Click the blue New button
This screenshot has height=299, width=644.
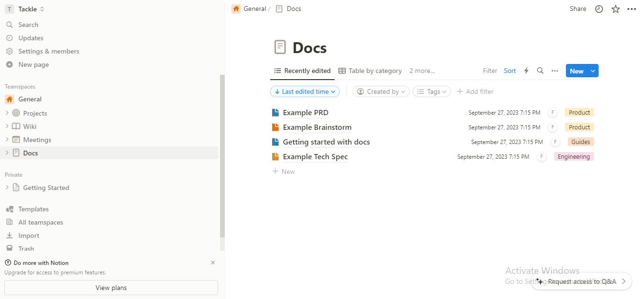577,71
